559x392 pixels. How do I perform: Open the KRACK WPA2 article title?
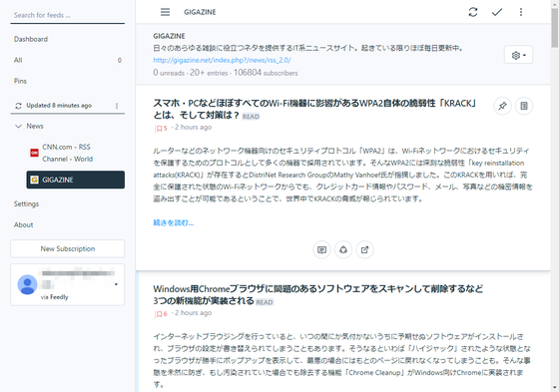314,109
